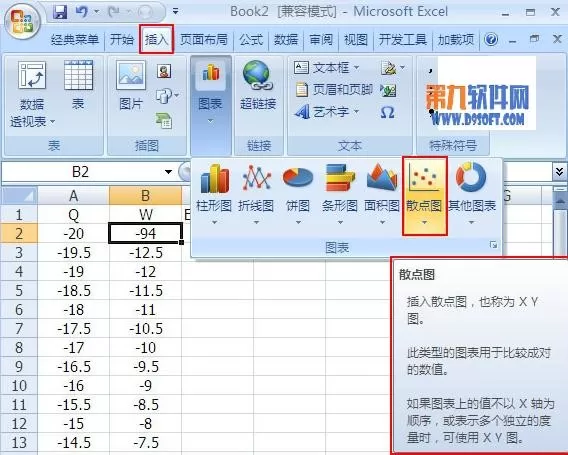Insert an object icon

[388, 90]
